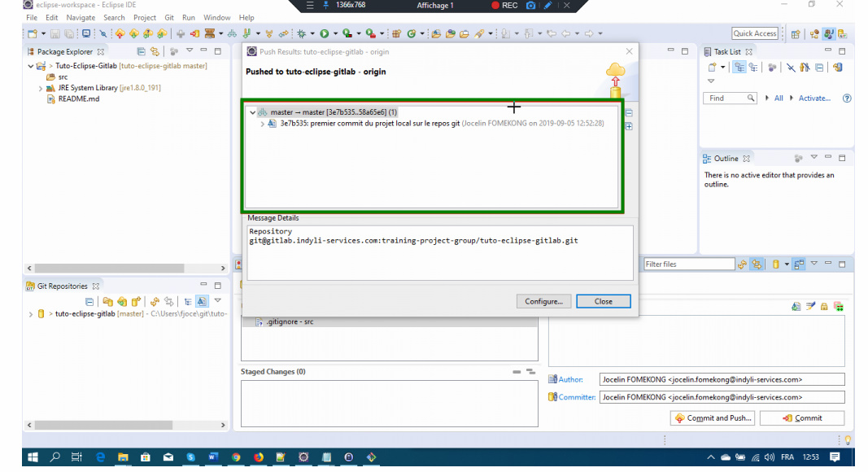Click expand-all icon beside push results tree

click(629, 126)
